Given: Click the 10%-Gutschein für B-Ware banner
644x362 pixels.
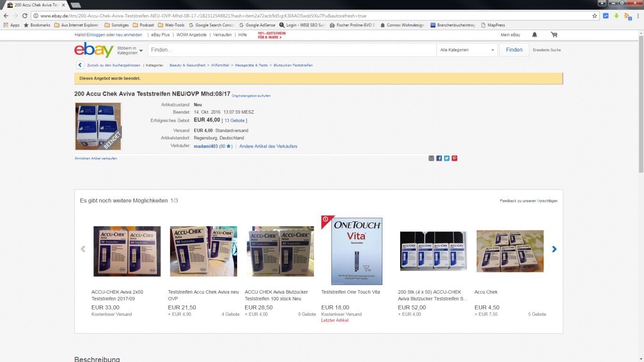Looking at the screenshot, I should pos(272,35).
